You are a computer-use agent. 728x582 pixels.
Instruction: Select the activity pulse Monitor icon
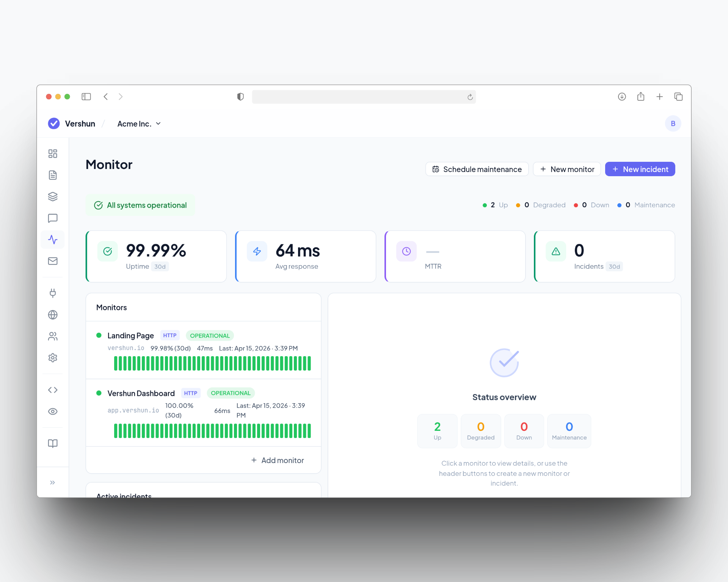(53, 239)
